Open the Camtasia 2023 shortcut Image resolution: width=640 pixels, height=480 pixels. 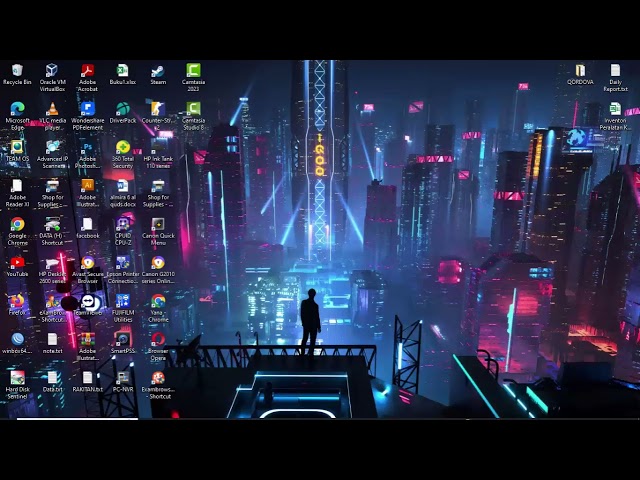click(x=193, y=78)
